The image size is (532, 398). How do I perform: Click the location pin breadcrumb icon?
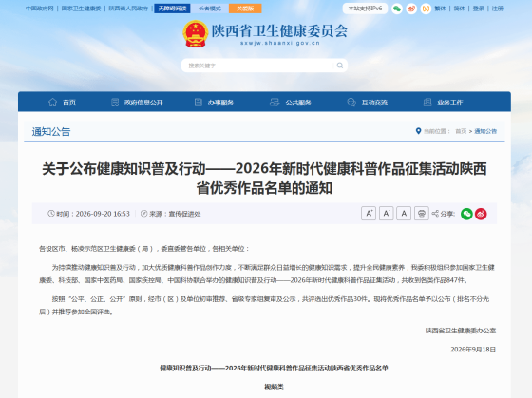tap(418, 131)
